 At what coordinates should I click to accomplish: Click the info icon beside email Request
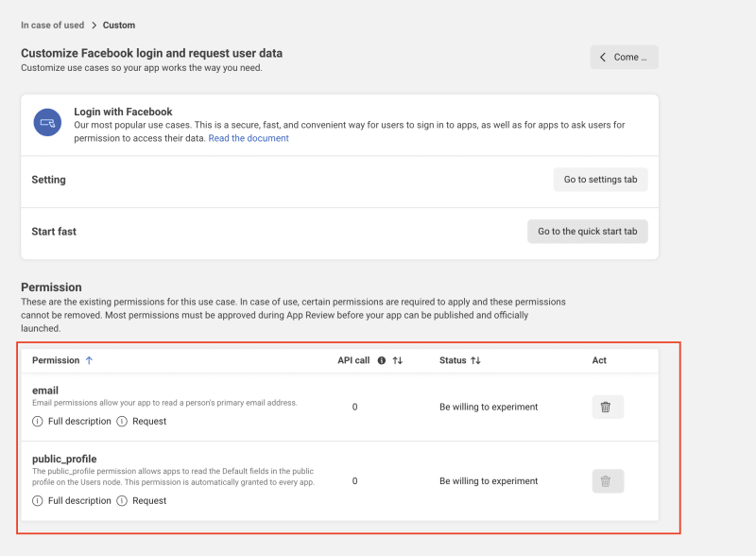point(122,422)
